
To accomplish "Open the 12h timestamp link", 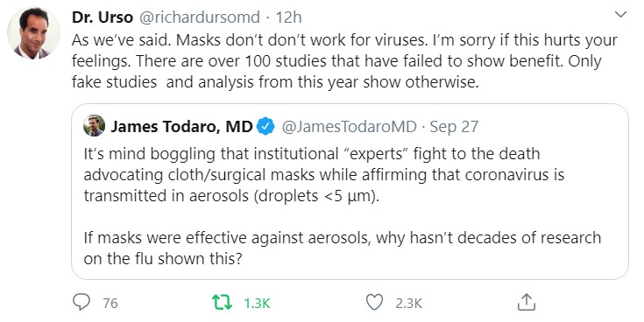I will tap(288, 17).
